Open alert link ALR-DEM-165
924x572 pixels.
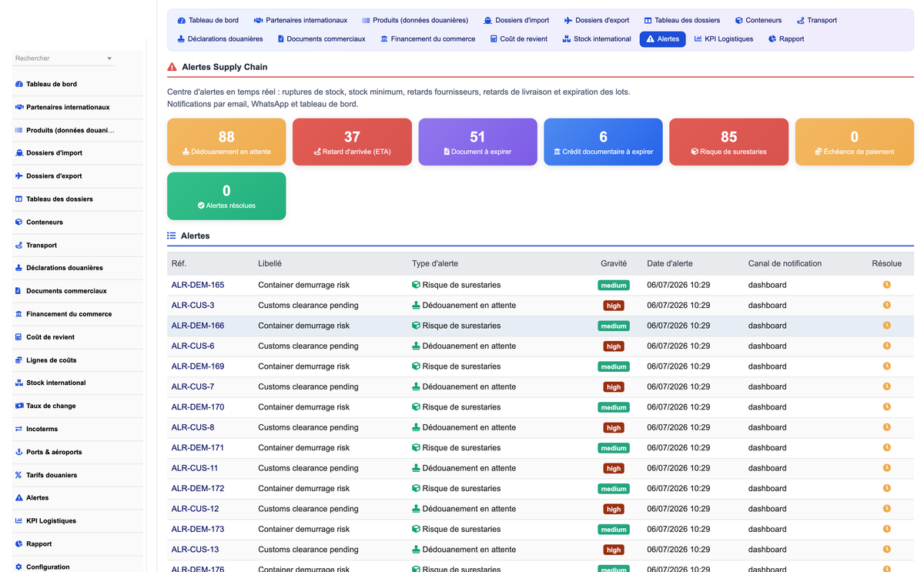(x=198, y=285)
